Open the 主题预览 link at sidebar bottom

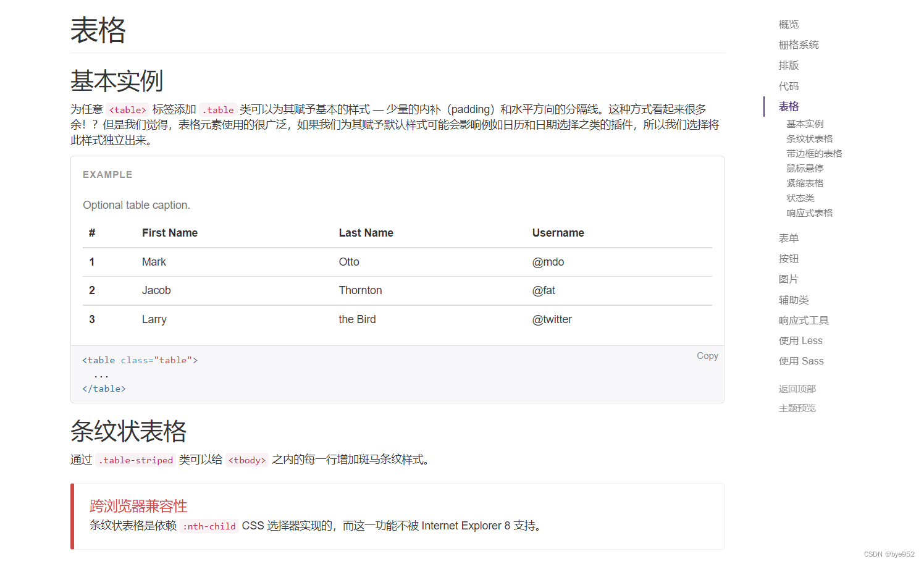[x=797, y=408]
